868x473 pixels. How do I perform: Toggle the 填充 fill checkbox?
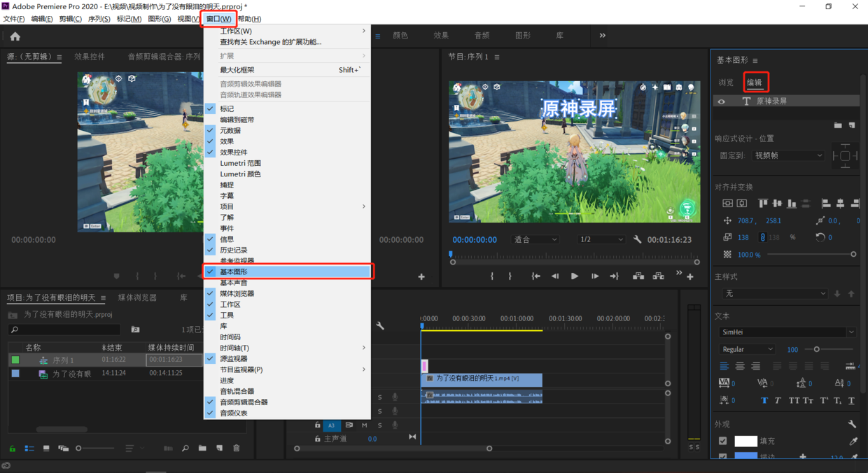coord(722,442)
